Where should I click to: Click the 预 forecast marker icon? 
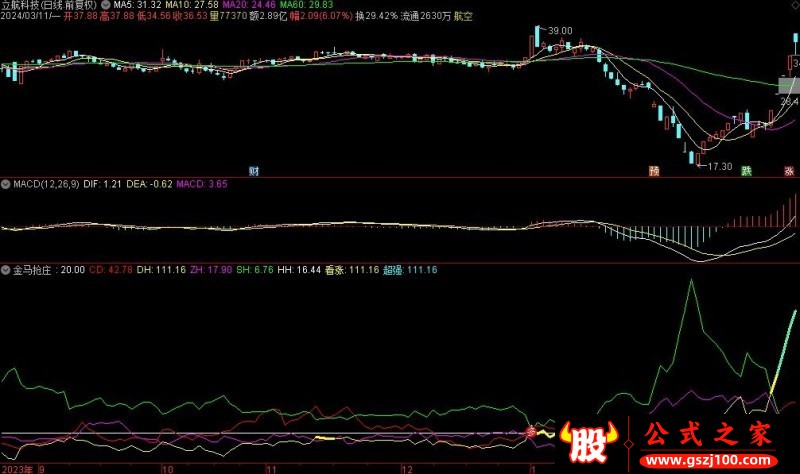(654, 171)
